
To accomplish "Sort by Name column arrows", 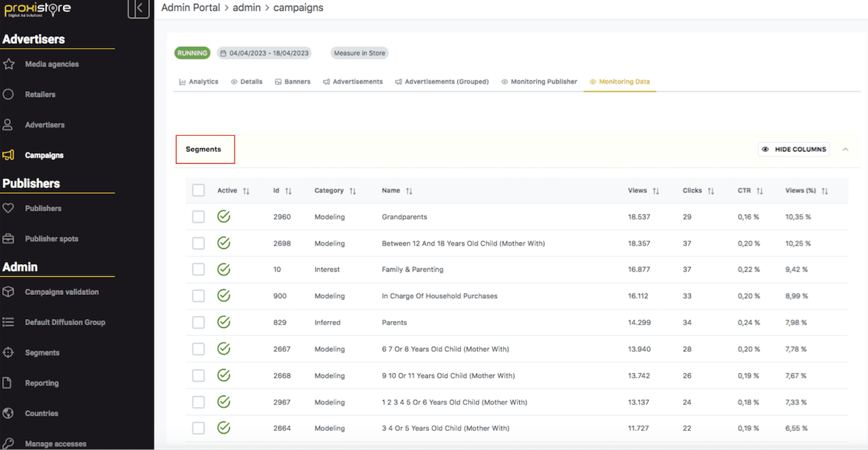I will coord(409,191).
